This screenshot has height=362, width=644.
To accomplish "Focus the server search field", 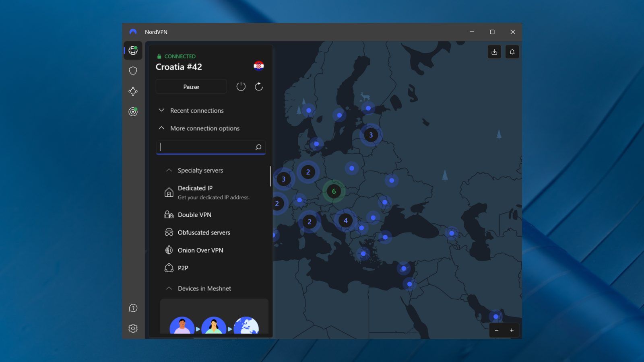I will pos(211,147).
